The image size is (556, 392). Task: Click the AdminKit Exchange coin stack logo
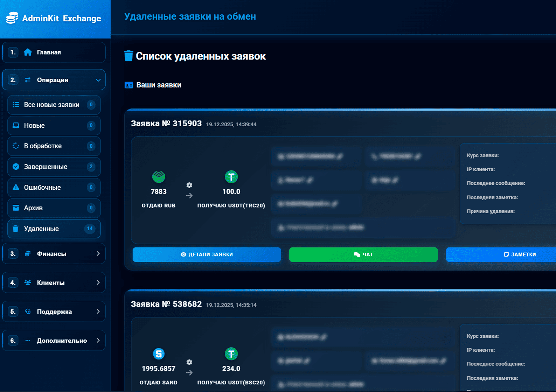12,18
